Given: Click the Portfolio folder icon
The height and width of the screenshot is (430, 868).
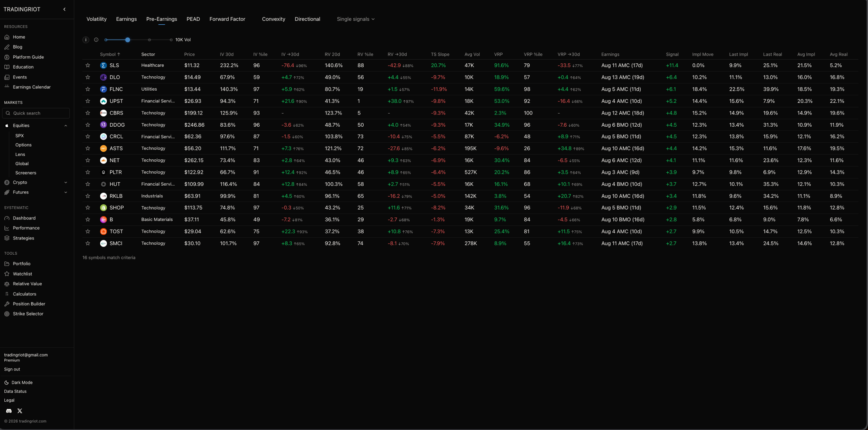Looking at the screenshot, I should [x=7, y=264].
